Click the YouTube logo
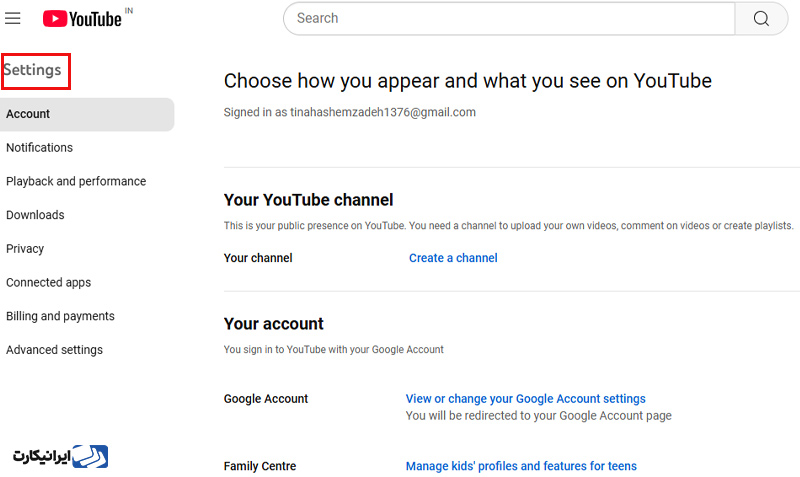 82,19
